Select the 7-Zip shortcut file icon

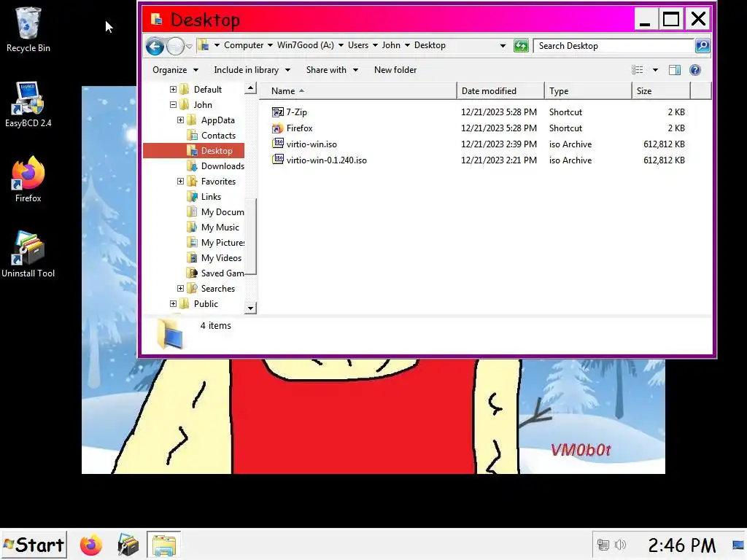[278, 112]
